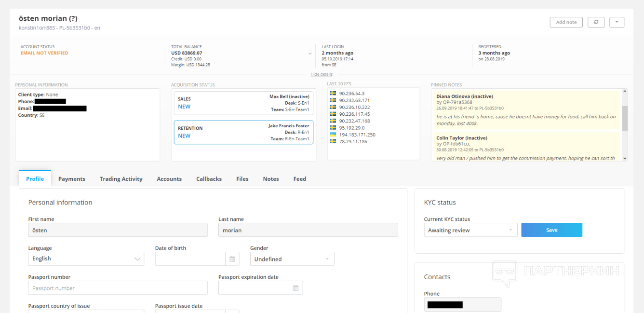Click the First name field
Viewport: 644px width, 313px height.
pos(118,230)
